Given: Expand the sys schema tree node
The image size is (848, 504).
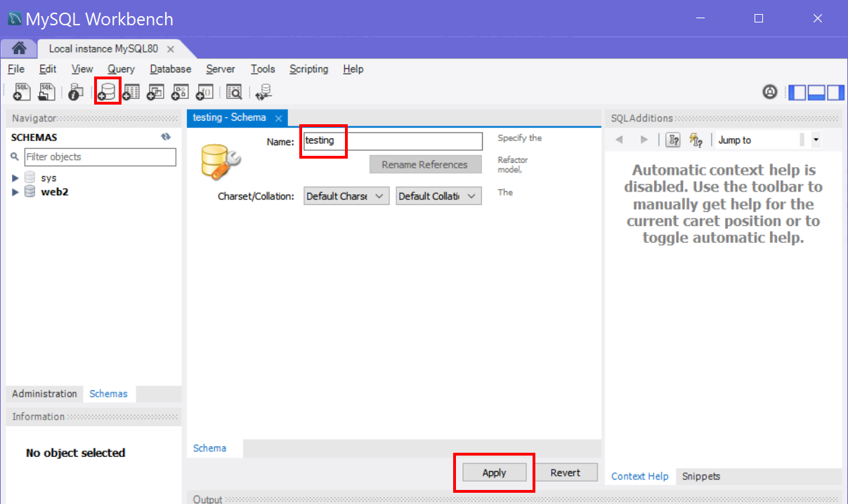Looking at the screenshot, I should 15,178.
